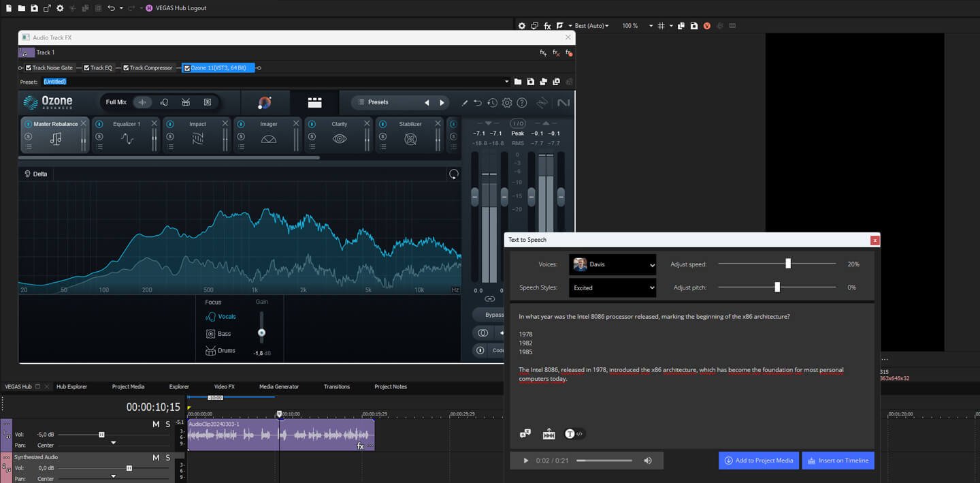
Task: Open the Voices dropdown showing Davis
Action: (x=612, y=264)
